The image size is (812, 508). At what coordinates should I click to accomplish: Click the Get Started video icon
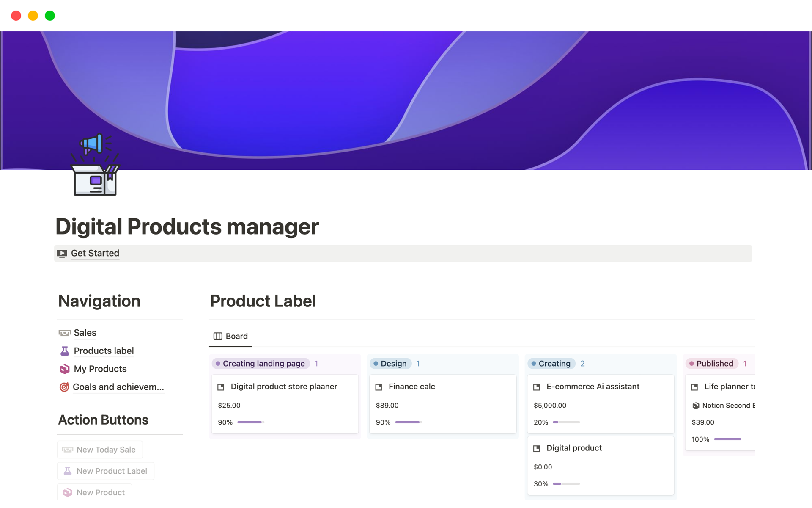click(62, 254)
